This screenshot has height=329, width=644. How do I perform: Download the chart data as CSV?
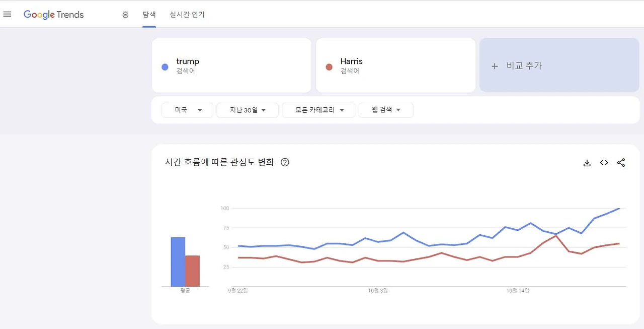pos(587,163)
